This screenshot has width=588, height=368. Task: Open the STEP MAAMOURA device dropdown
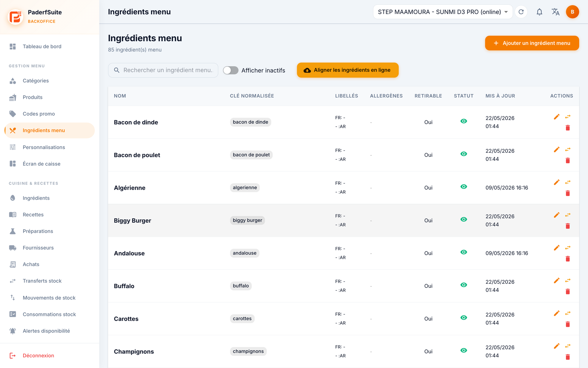(443, 12)
